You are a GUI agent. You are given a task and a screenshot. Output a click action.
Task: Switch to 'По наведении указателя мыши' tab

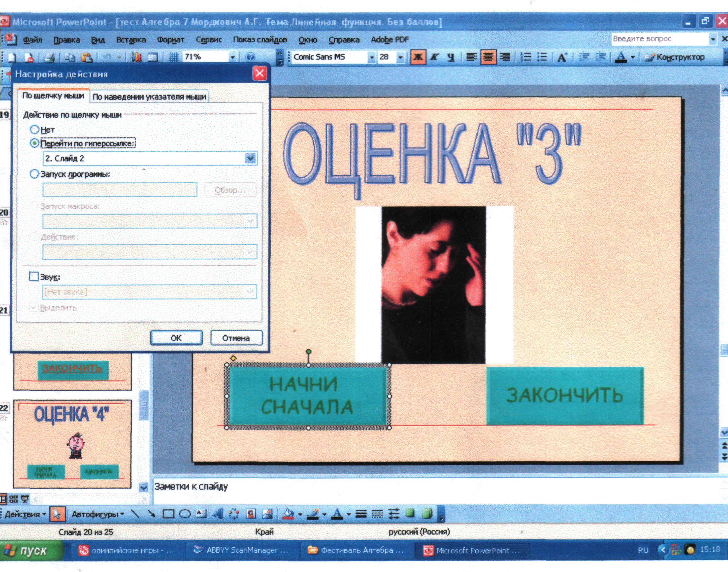149,97
